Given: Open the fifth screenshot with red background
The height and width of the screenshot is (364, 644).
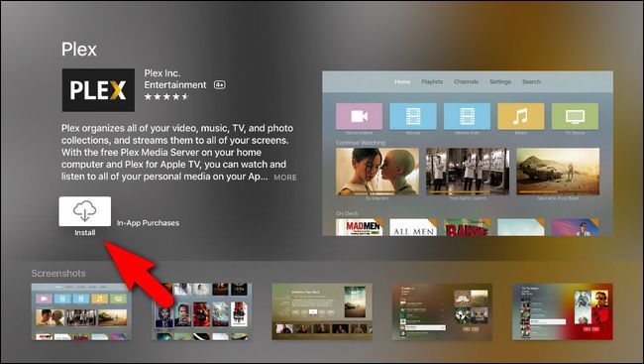Looking at the screenshot, I should [x=563, y=311].
